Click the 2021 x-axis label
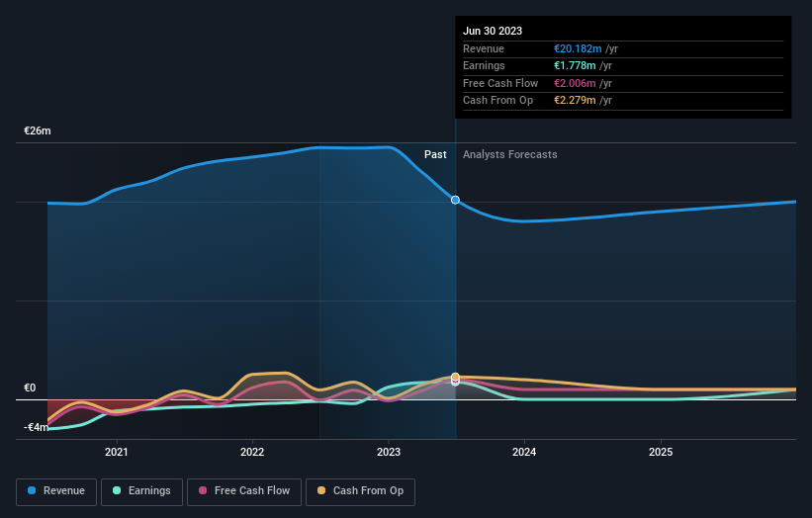Image resolution: width=812 pixels, height=518 pixels. tap(116, 452)
